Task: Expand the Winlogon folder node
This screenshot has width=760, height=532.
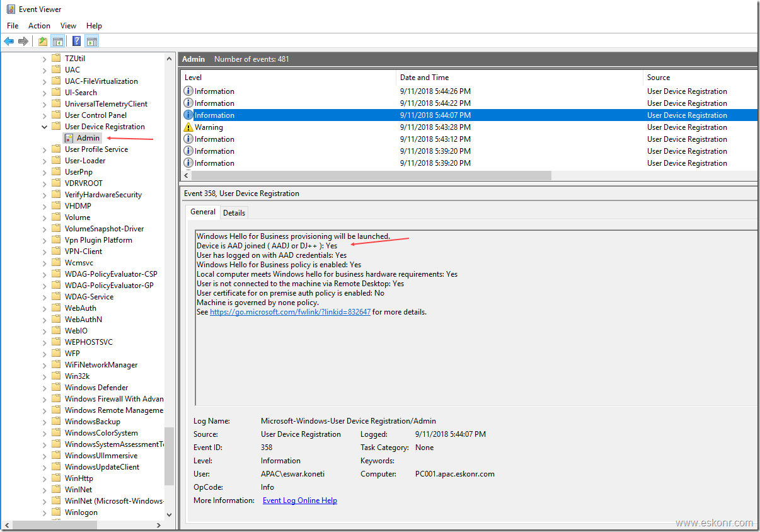Action: pos(45,512)
